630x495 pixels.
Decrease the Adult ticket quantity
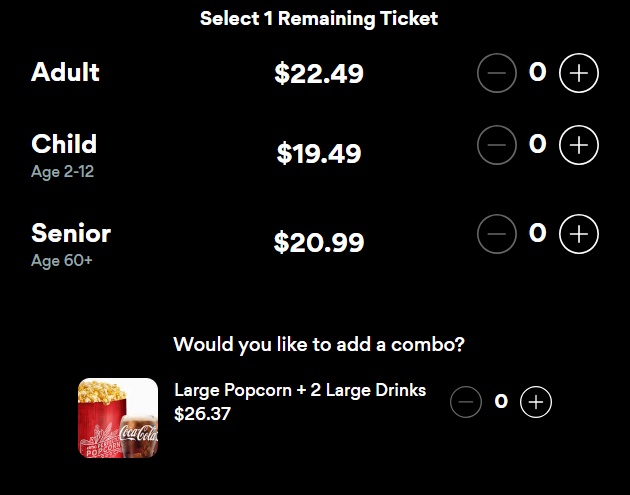(497, 73)
